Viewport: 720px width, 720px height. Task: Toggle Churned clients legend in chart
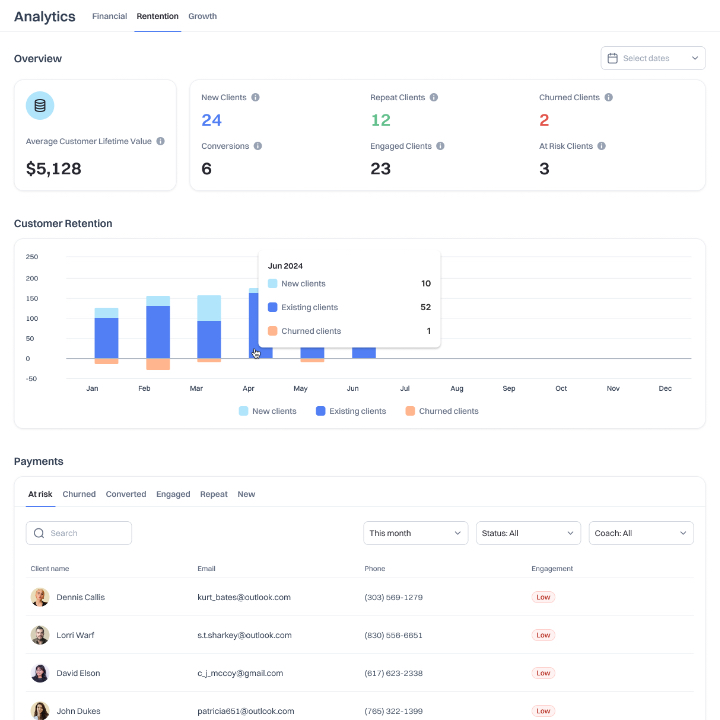[441, 411]
